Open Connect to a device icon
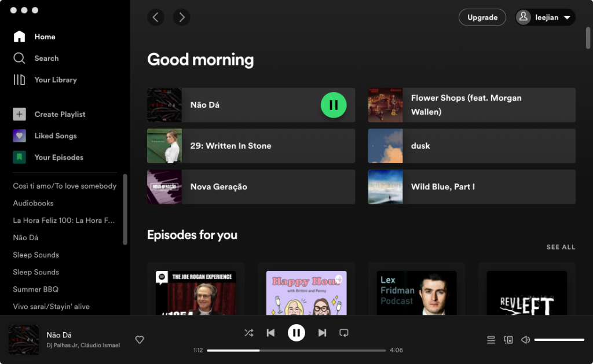 click(508, 340)
